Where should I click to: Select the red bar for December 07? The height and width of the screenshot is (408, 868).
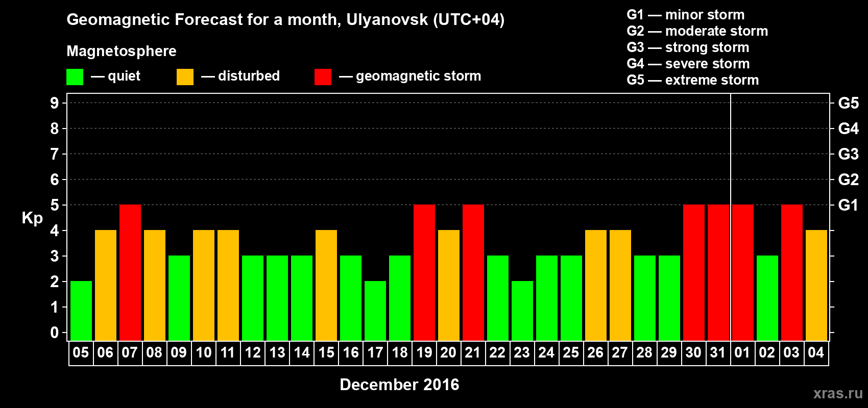[130, 272]
